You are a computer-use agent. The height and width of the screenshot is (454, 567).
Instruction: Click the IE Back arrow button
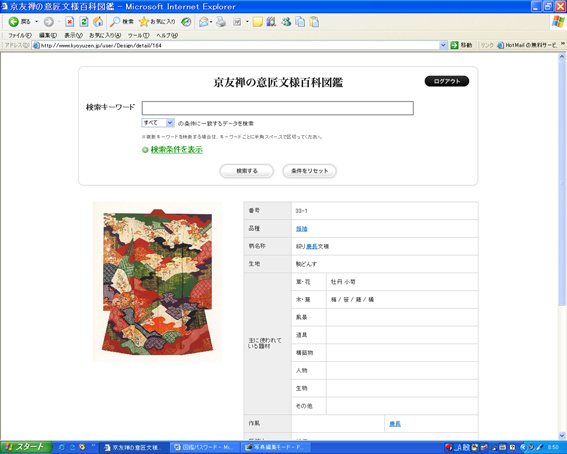14,22
